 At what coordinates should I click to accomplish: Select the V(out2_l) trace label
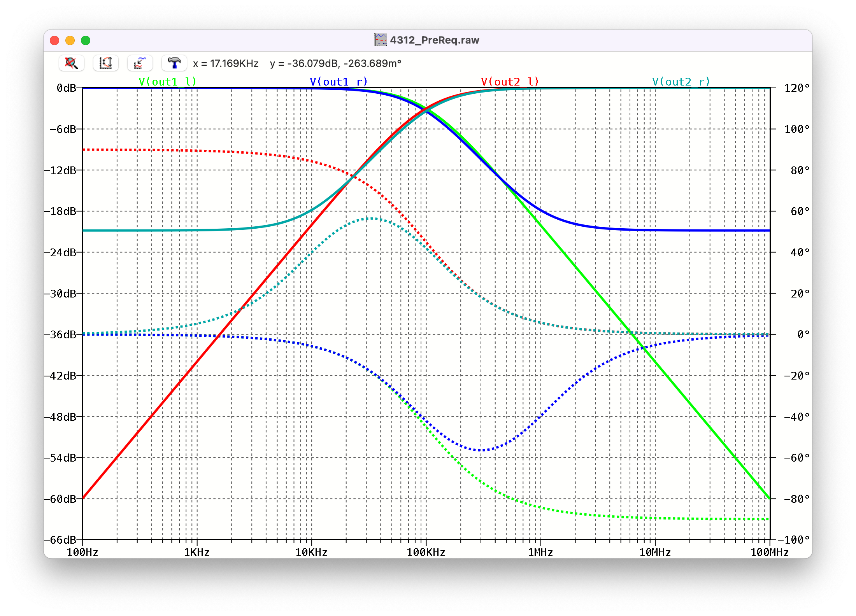(x=510, y=82)
